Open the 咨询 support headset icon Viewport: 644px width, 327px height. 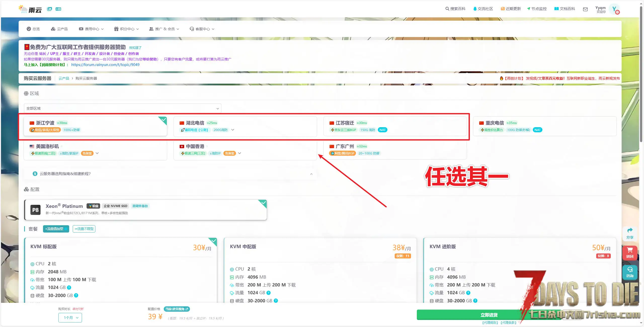tap(630, 272)
